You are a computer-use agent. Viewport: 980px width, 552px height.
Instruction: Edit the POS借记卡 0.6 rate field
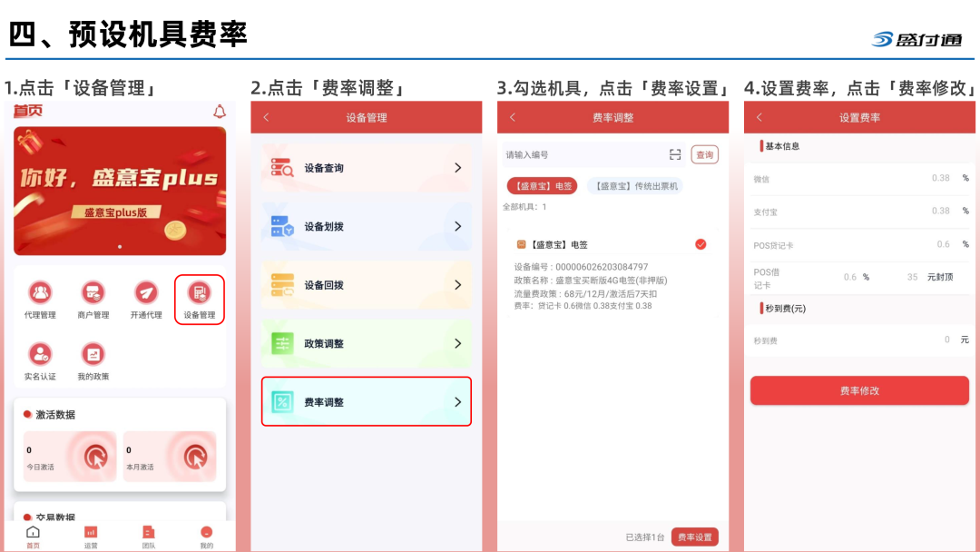[x=850, y=277]
